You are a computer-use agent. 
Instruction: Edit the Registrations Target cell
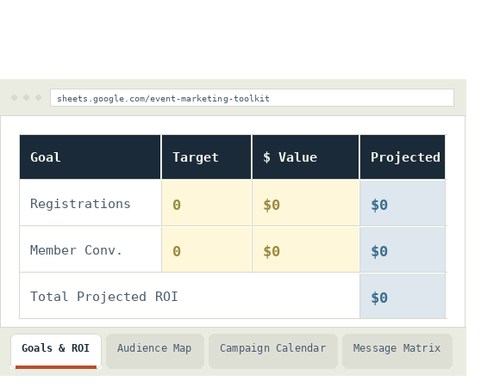206,203
